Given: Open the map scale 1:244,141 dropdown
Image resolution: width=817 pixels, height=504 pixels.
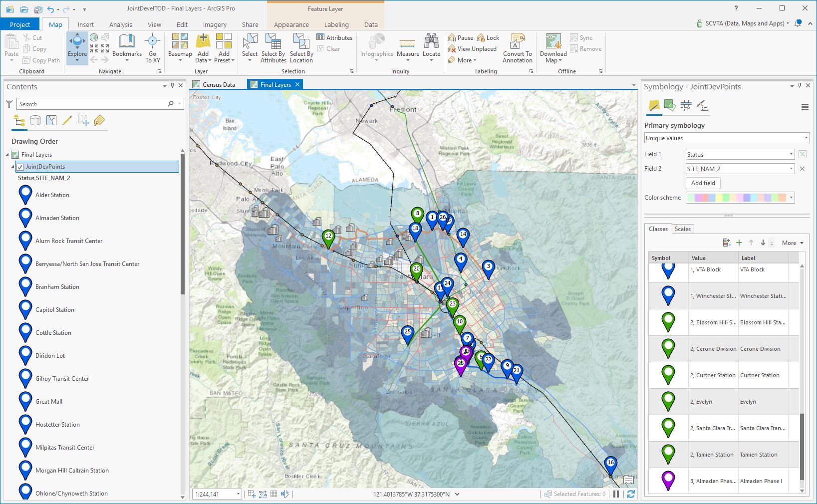Looking at the screenshot, I should coord(238,494).
